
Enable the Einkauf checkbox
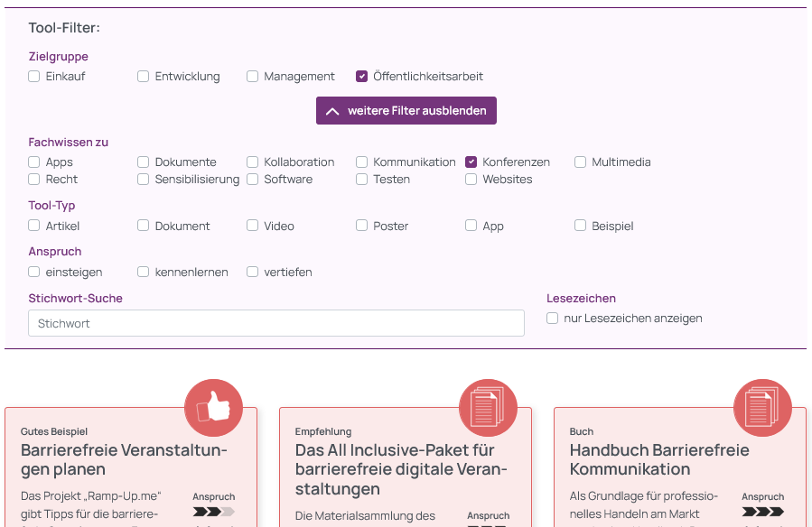pos(34,77)
